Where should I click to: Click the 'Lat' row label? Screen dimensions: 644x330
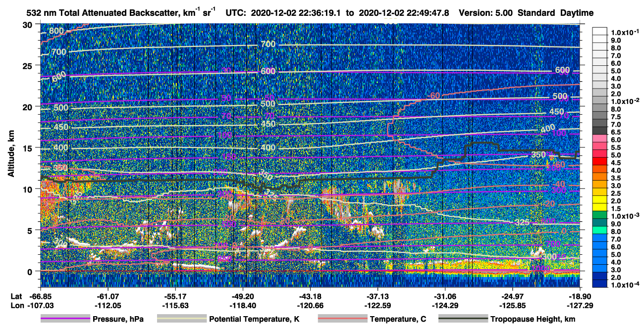click(16, 296)
